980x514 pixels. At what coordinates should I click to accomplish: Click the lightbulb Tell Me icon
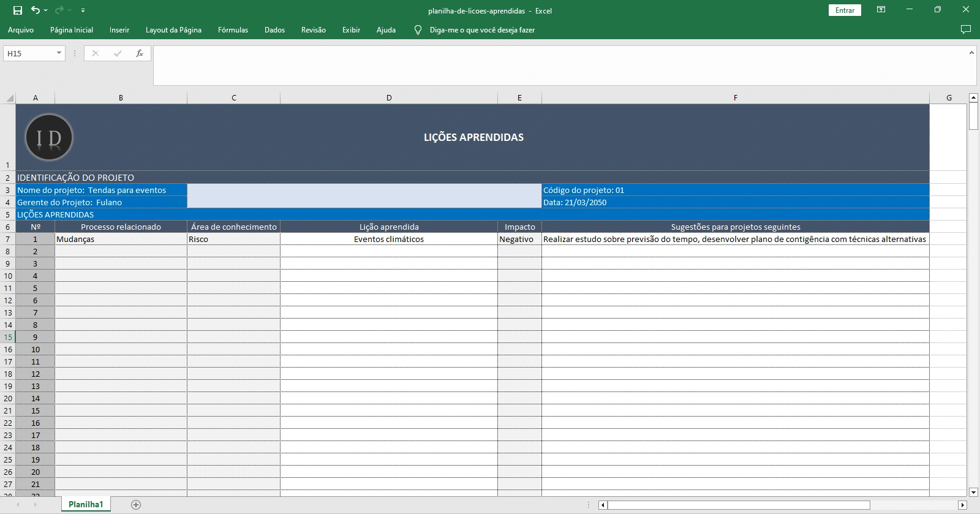(418, 29)
